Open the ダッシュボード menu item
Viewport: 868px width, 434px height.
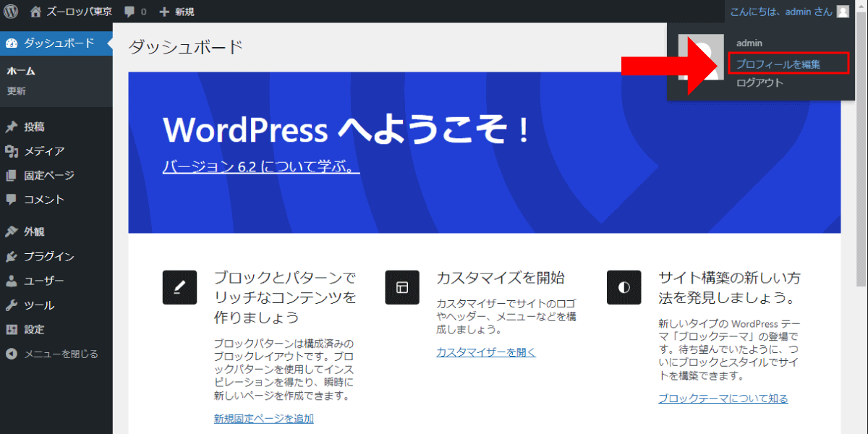click(x=56, y=43)
